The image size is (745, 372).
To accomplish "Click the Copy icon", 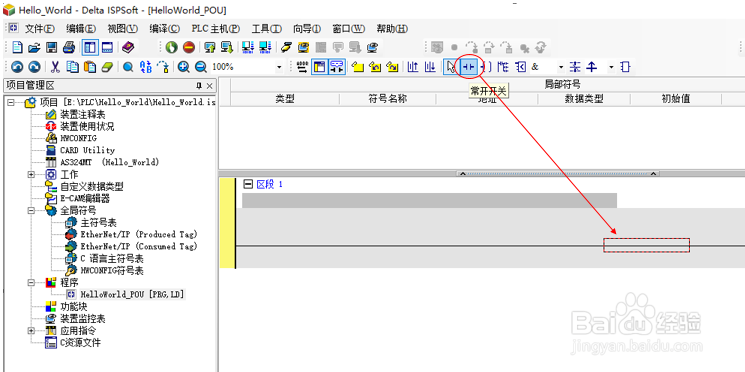I will pyautogui.click(x=72, y=67).
